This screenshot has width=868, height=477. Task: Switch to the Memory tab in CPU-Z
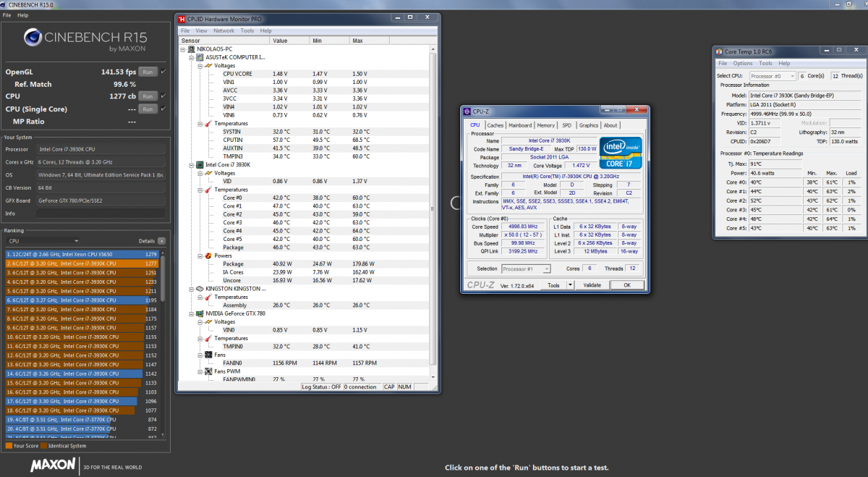pyautogui.click(x=546, y=125)
